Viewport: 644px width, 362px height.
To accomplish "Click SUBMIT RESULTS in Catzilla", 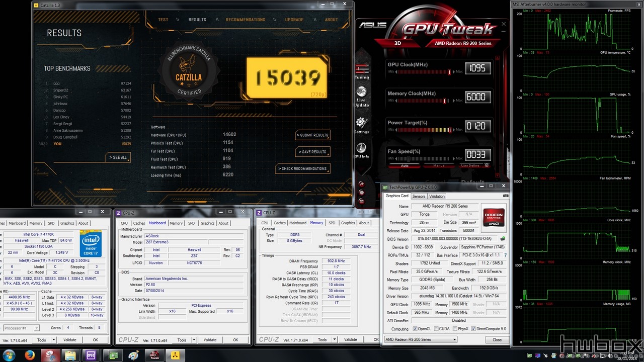I will [312, 135].
